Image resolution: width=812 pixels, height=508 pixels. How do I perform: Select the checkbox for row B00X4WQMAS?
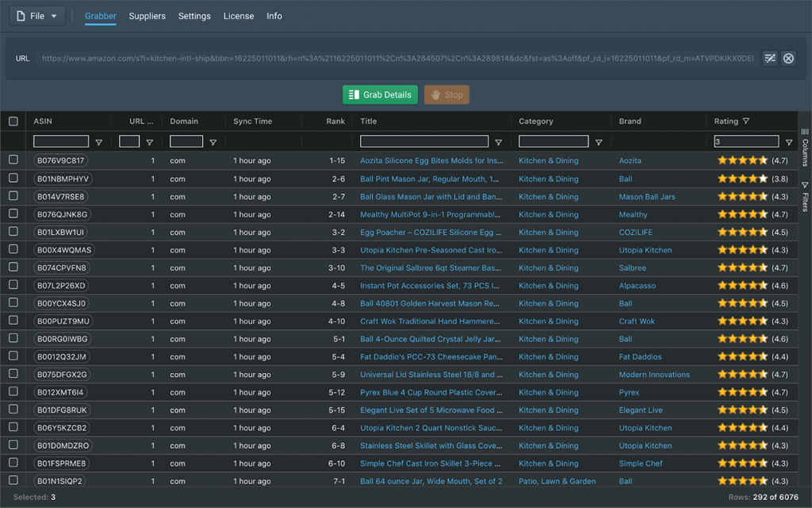[x=13, y=250]
